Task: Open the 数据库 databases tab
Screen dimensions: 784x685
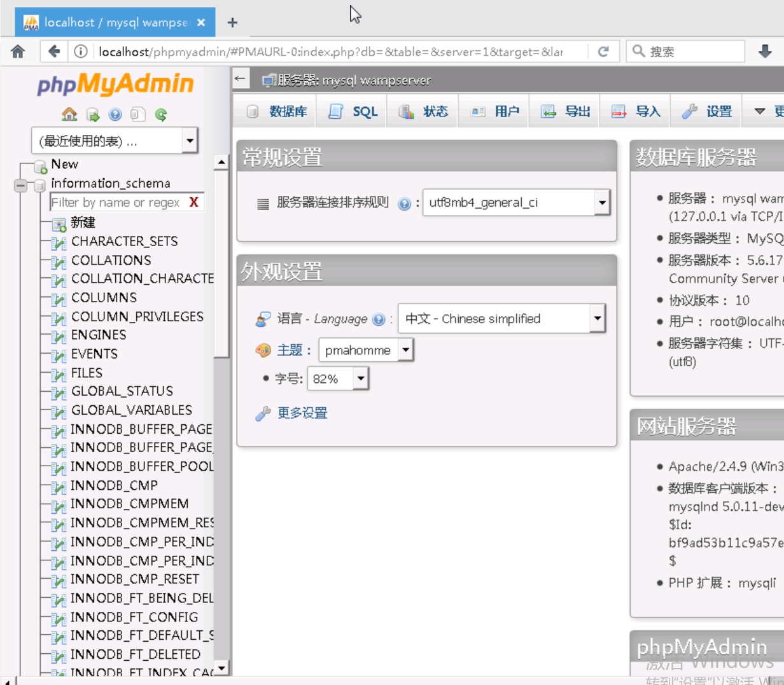Action: (277, 111)
